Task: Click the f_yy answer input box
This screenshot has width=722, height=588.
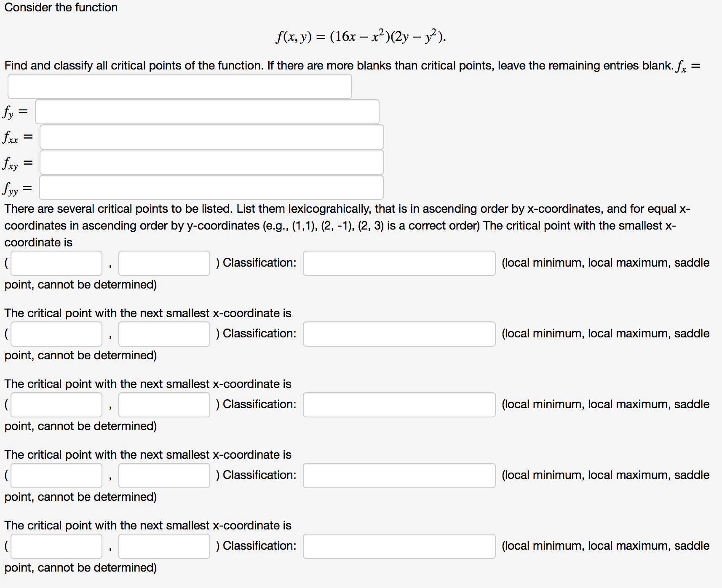Action: [211, 187]
